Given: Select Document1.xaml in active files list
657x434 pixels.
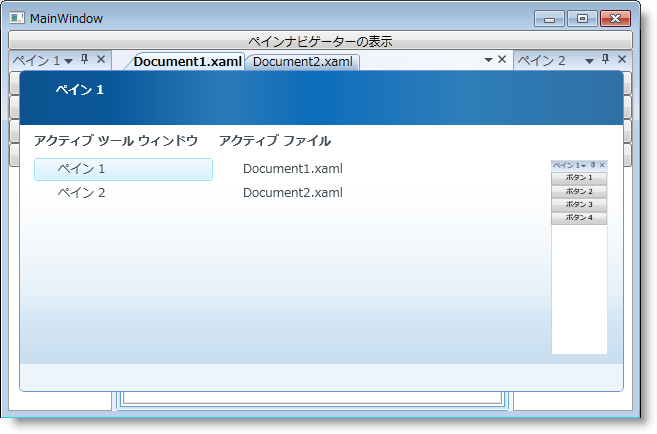Looking at the screenshot, I should (x=292, y=169).
